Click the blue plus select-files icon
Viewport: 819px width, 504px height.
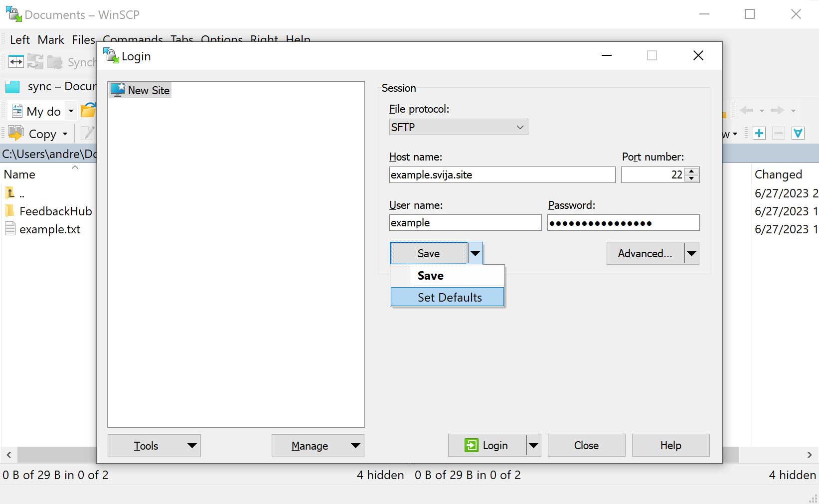click(759, 133)
